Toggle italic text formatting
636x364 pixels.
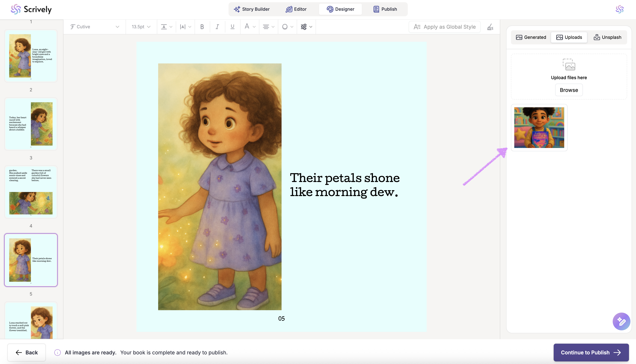point(217,27)
